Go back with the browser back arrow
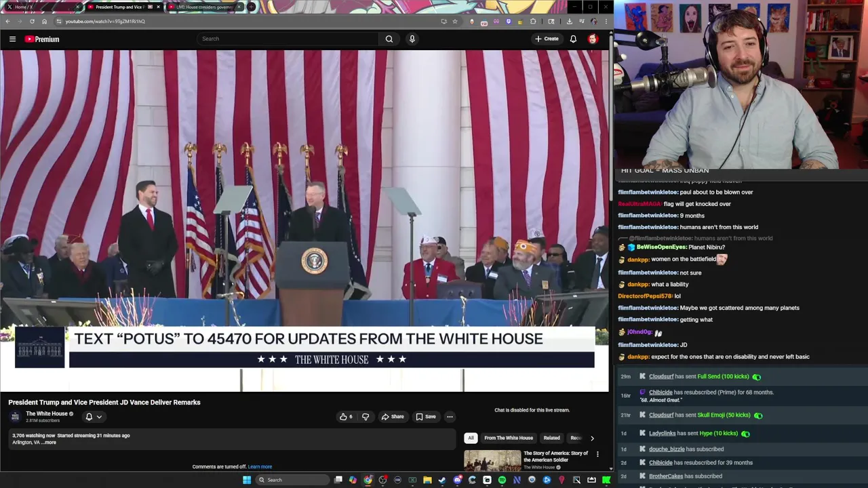 click(8, 21)
